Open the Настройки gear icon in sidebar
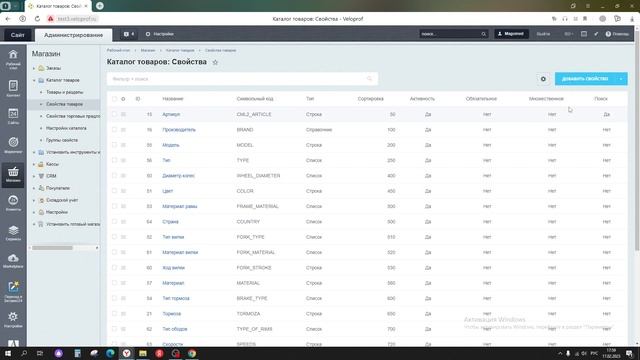Screen dimensions: 640x360 pos(13,319)
